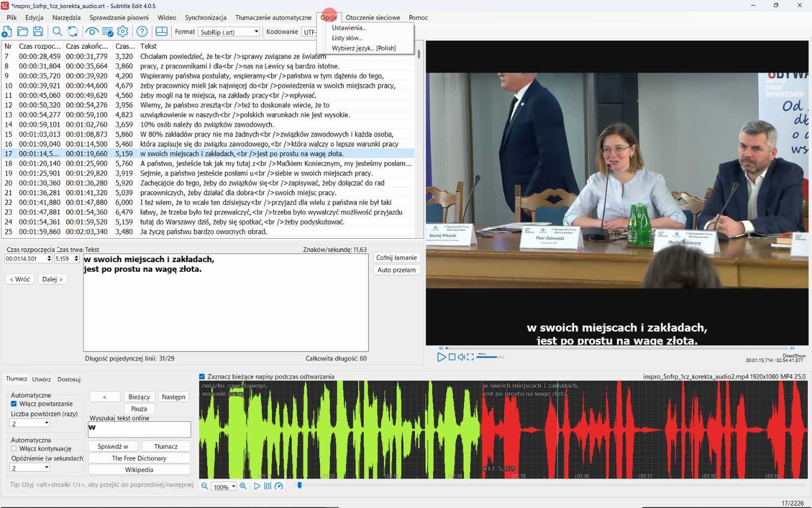This screenshot has height=508, width=812.
Task: Play selection using waveform play icon
Action: [x=257, y=486]
